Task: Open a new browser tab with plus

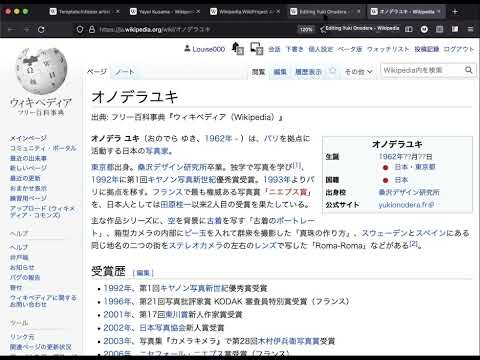Action: pos(455,12)
